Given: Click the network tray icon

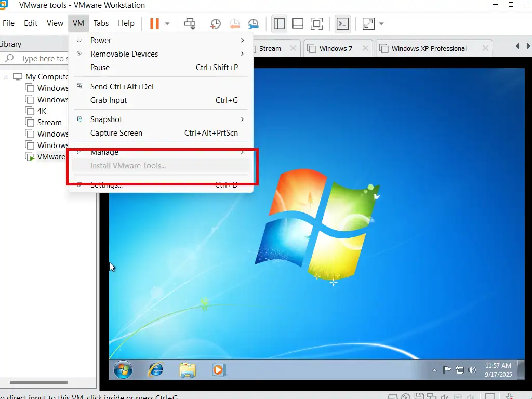Looking at the screenshot, I should pyautogui.click(x=460, y=370).
